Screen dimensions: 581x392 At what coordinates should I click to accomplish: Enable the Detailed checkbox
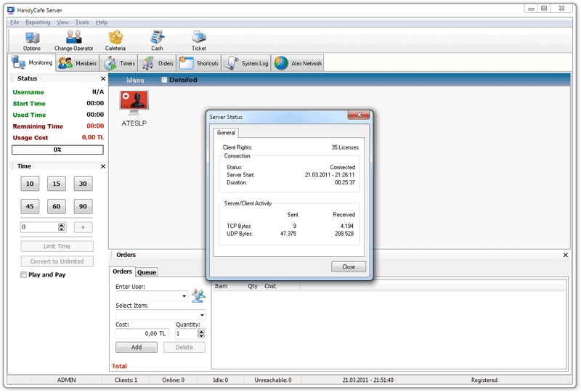(x=164, y=80)
